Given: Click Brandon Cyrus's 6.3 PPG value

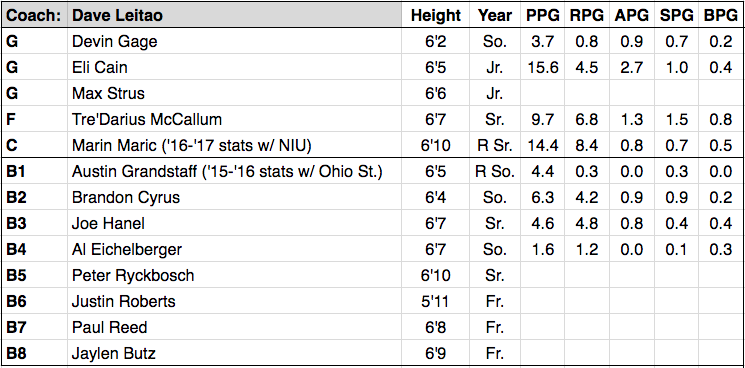Looking at the screenshot, I should [x=543, y=197].
